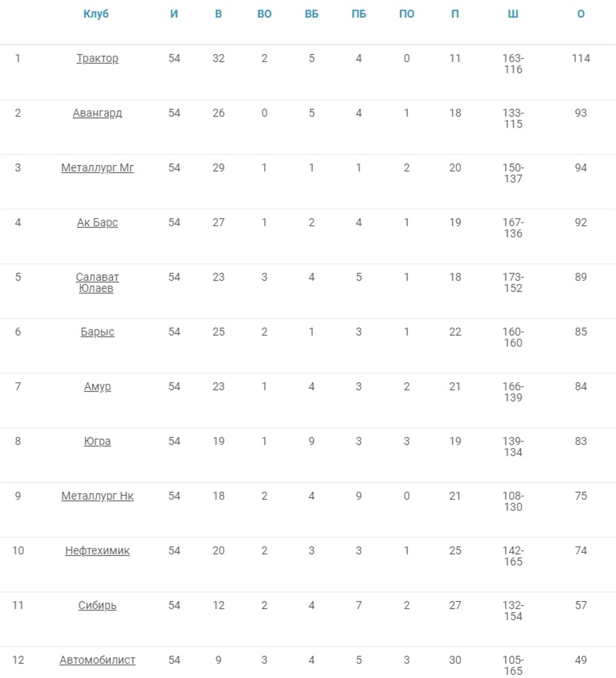Select the Барыс team link
Screen dimensions: 616x678
97,332
